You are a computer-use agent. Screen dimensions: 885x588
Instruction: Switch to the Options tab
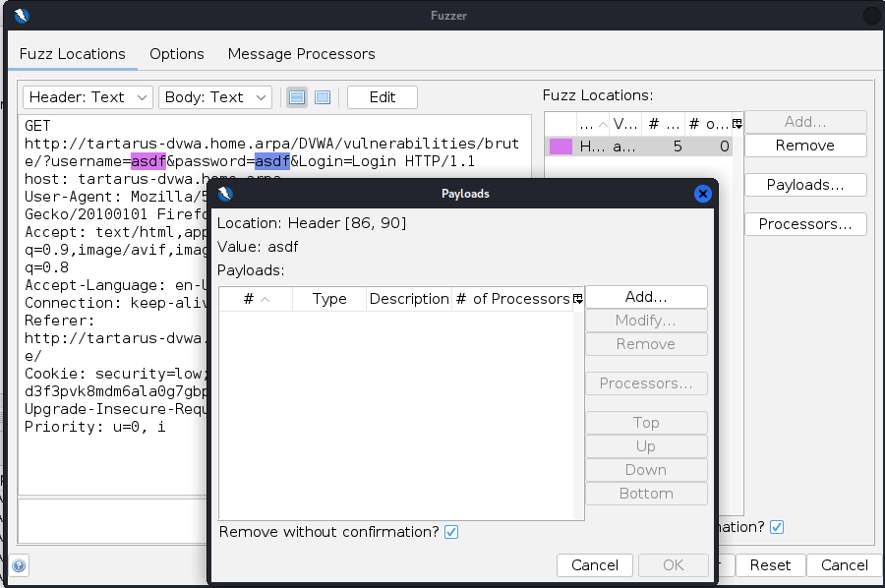[x=177, y=54]
